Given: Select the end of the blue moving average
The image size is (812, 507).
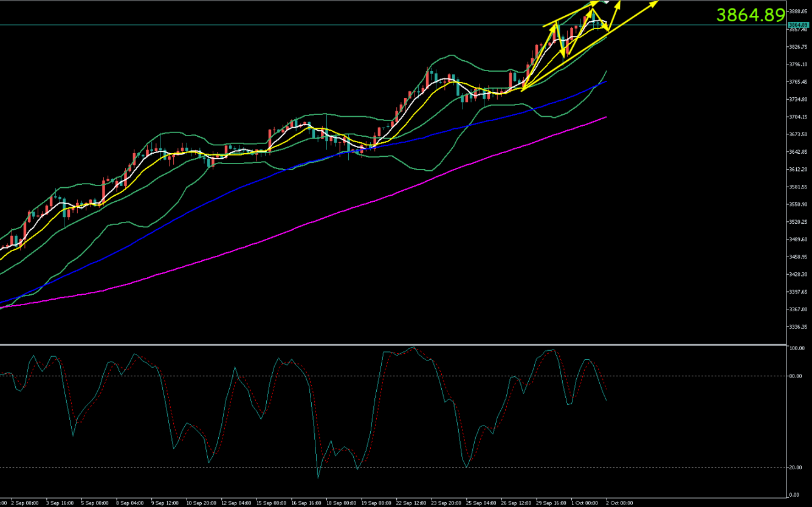Looking at the screenshot, I should (x=606, y=81).
